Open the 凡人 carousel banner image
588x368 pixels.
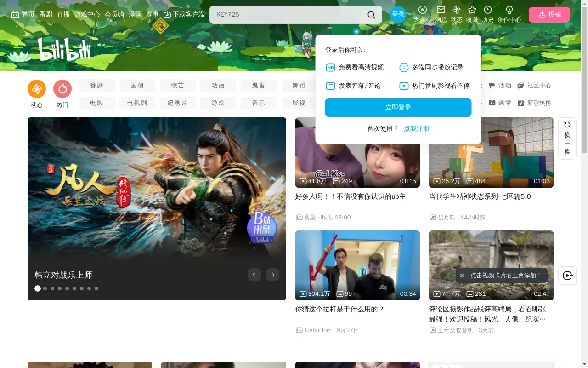click(157, 209)
